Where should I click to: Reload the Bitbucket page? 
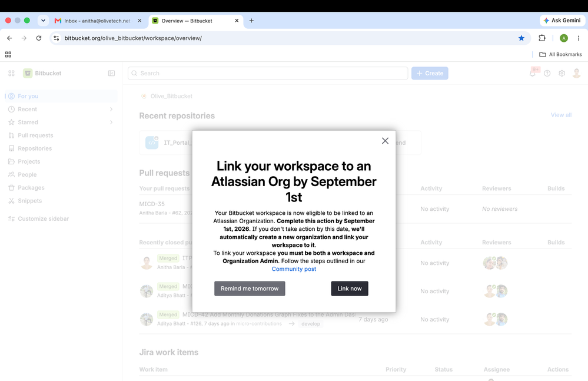tap(39, 38)
